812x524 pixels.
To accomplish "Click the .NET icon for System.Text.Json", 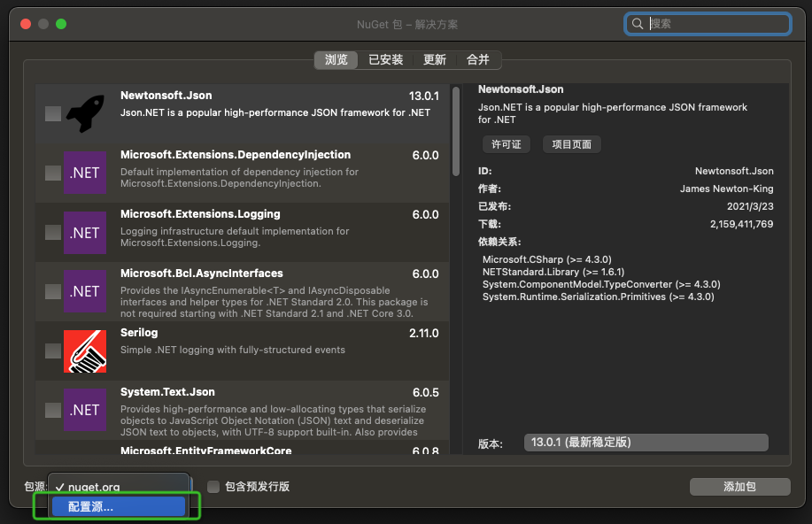I will [85, 410].
